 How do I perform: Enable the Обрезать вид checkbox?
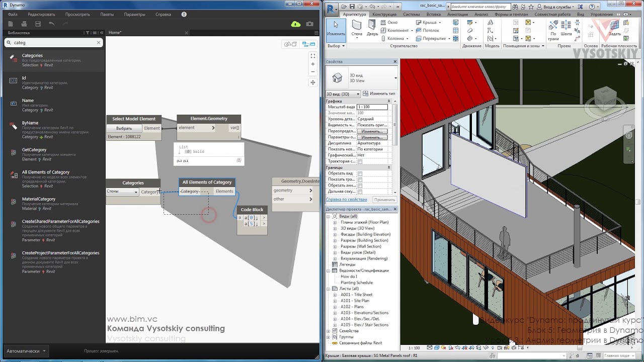coord(360,173)
